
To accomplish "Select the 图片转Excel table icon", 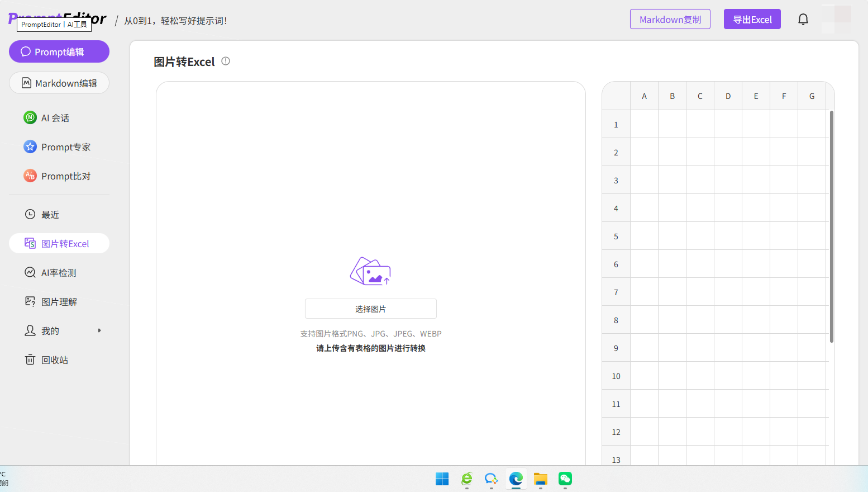I will [30, 243].
